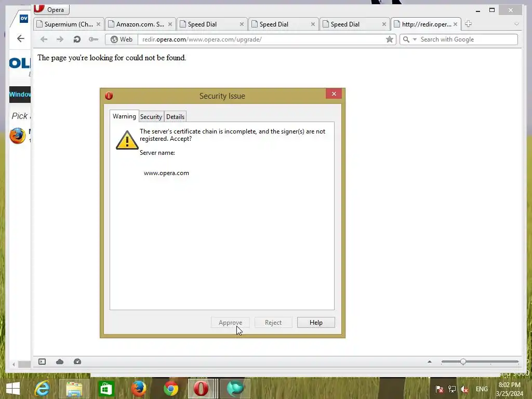Click back arrow in background window
This screenshot has height=399, width=532.
(21, 38)
